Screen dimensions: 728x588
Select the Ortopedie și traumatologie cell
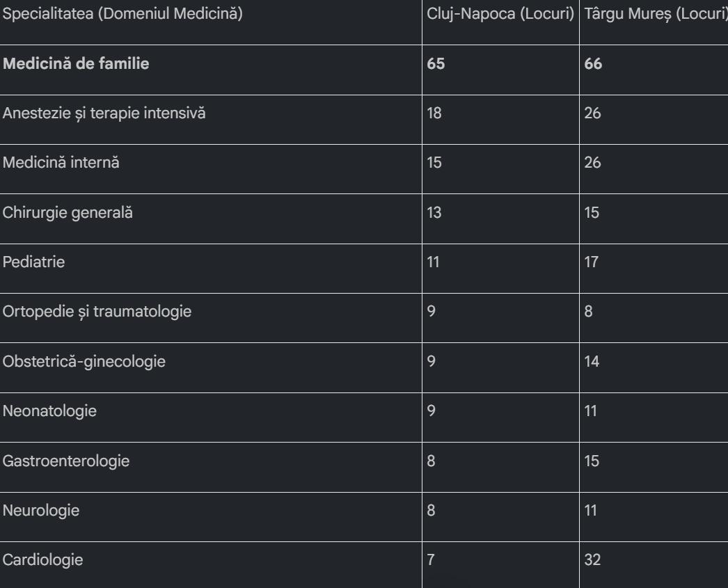pyautogui.click(x=97, y=312)
